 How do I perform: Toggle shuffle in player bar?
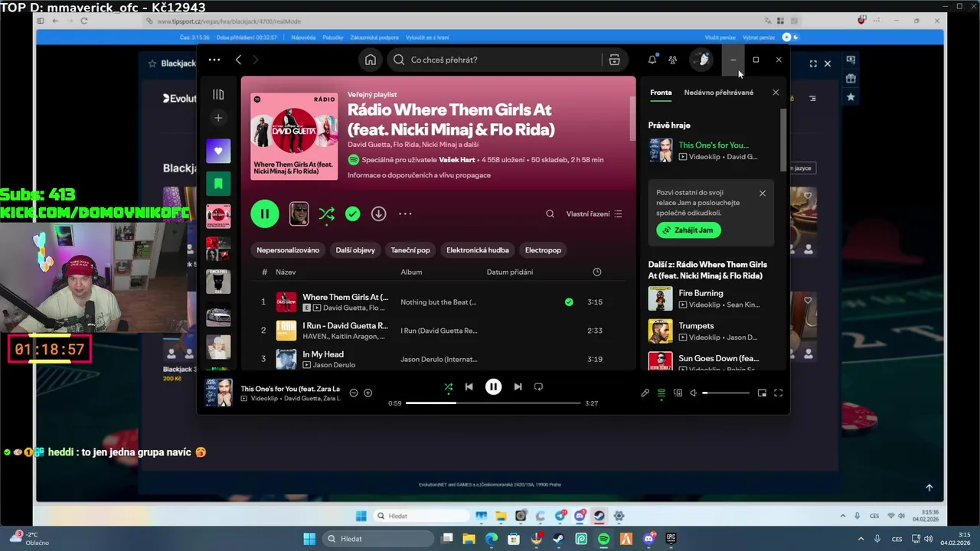(449, 387)
